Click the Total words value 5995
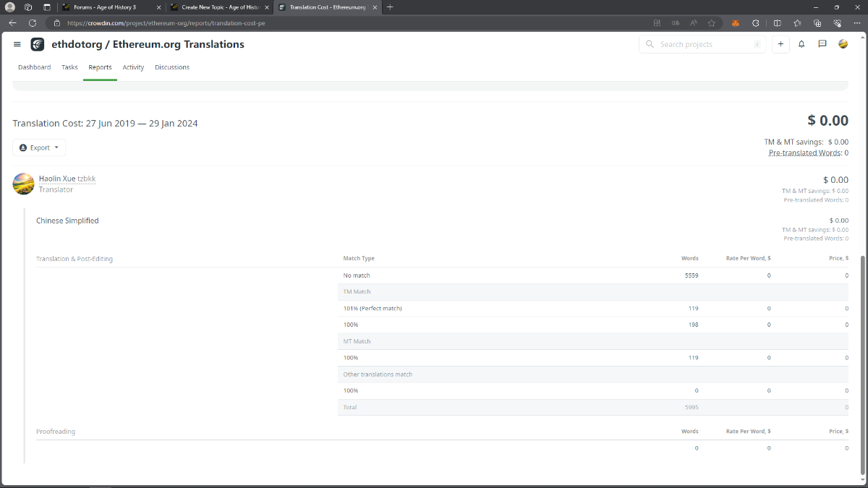Image resolution: width=868 pixels, height=488 pixels. click(x=692, y=407)
